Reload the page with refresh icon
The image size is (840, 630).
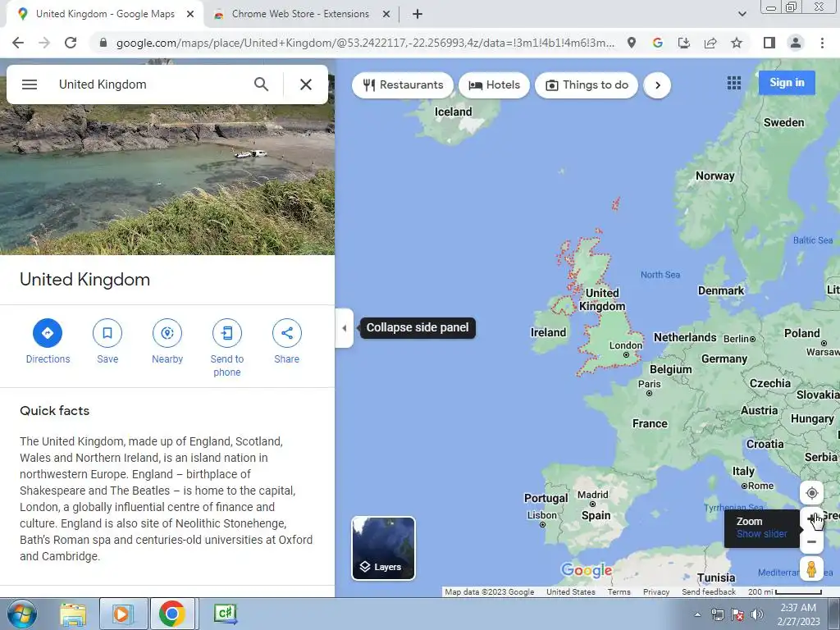point(71,43)
